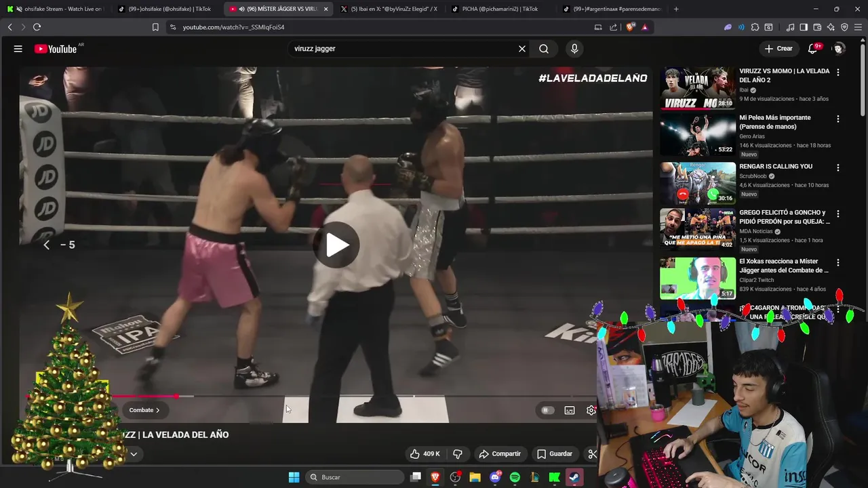The height and width of the screenshot is (488, 868).
Task: Open Brave Shields lion icon
Action: click(630, 27)
